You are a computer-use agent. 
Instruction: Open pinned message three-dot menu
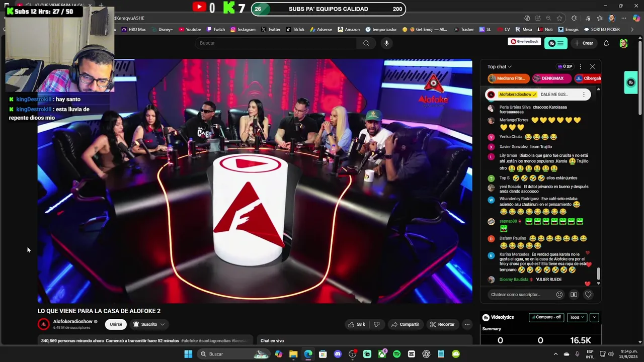584,95
